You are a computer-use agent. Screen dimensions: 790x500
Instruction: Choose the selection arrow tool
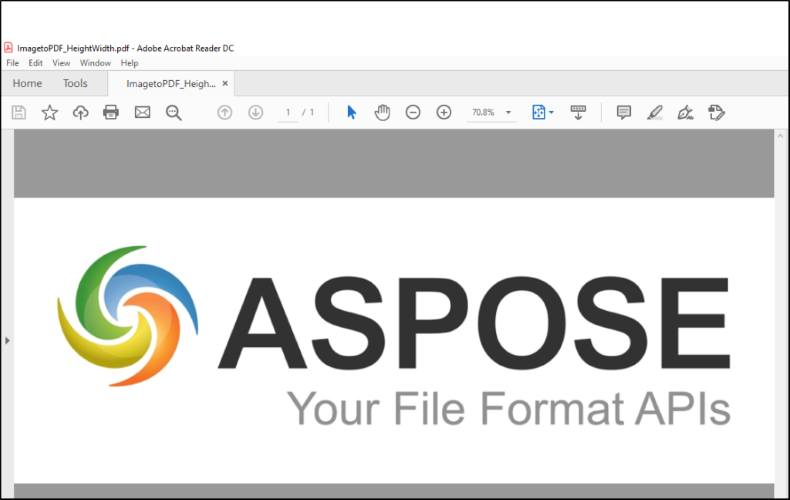pos(351,113)
